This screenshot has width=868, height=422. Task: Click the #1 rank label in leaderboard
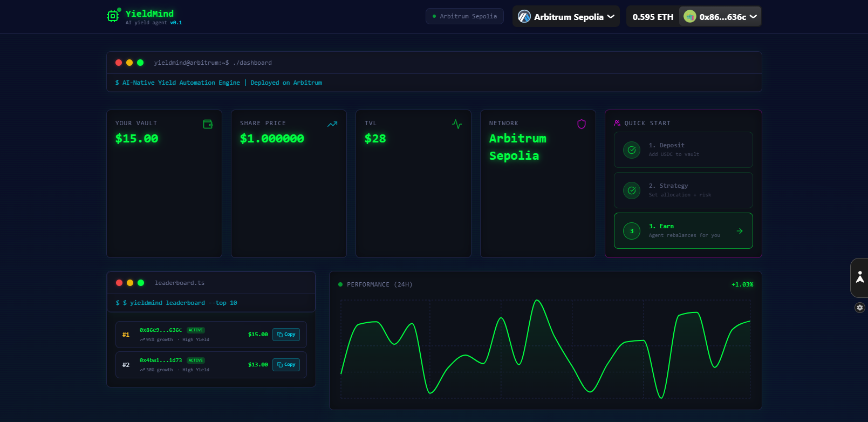126,335
